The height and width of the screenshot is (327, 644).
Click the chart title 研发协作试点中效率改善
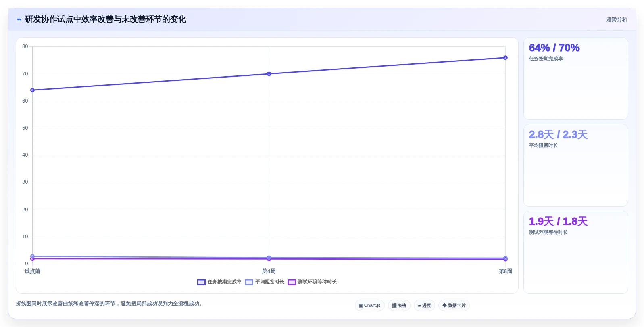pyautogui.click(x=105, y=19)
